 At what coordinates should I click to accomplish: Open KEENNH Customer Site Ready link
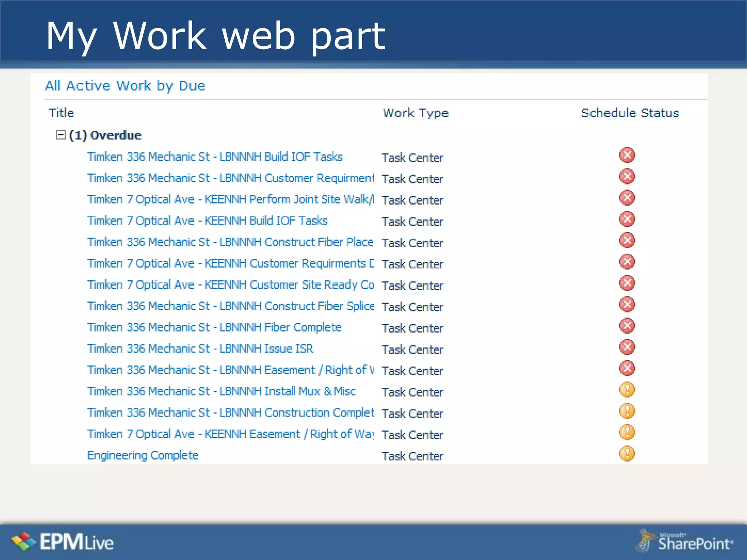(x=231, y=285)
